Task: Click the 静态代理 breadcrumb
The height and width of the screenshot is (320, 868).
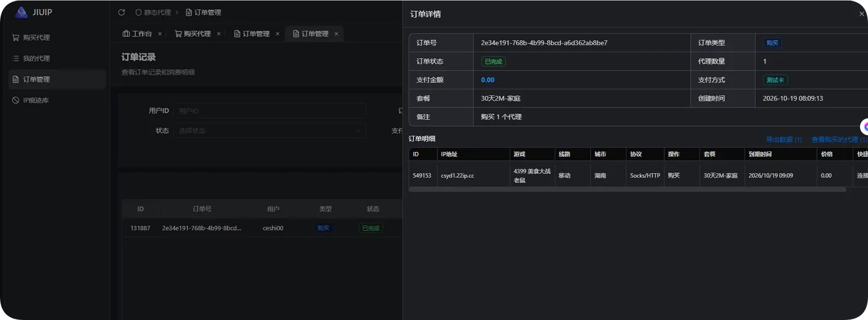Action: (x=157, y=12)
